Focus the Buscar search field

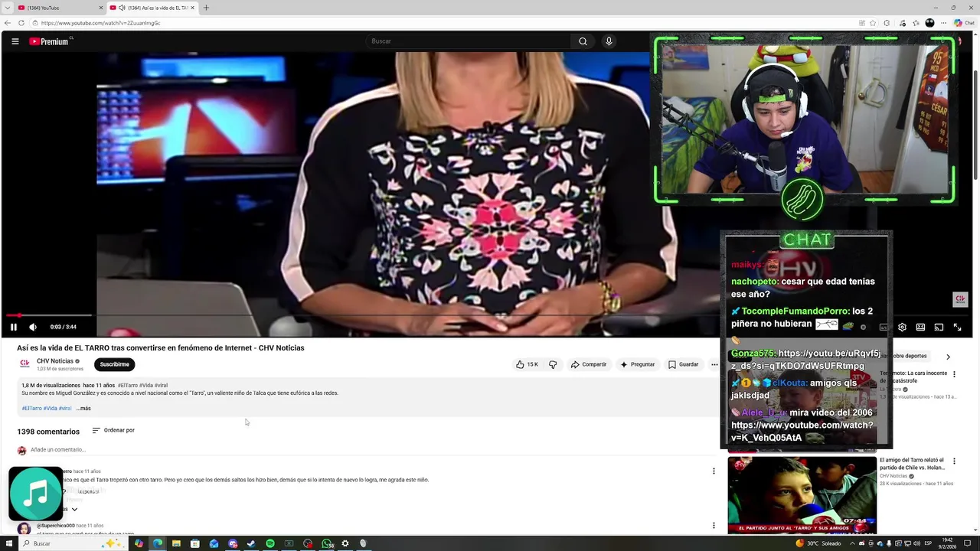tap(467, 41)
